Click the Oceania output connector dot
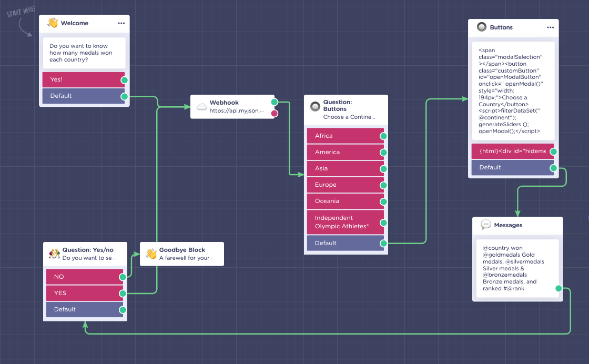The width and height of the screenshot is (589, 364). coord(383,201)
